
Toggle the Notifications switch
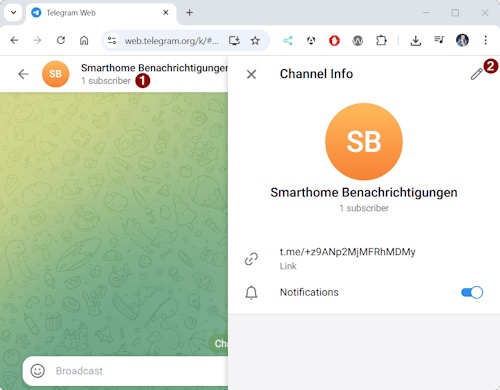tap(472, 292)
